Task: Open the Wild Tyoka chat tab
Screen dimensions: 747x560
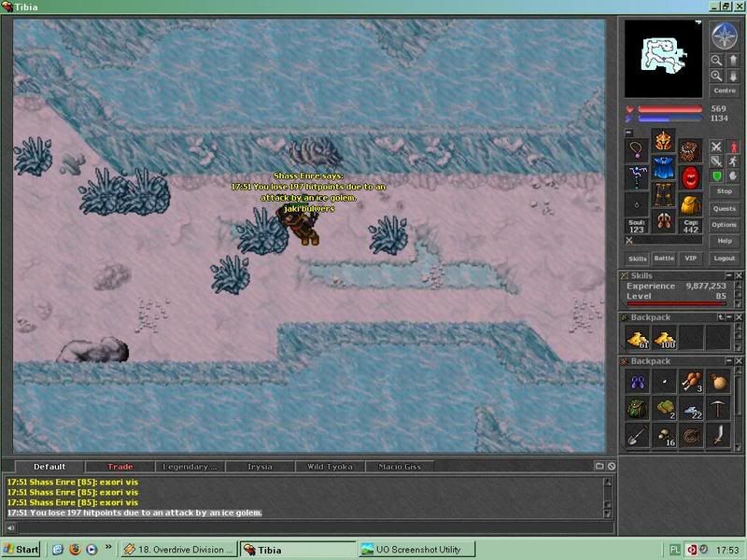Action: point(330,467)
